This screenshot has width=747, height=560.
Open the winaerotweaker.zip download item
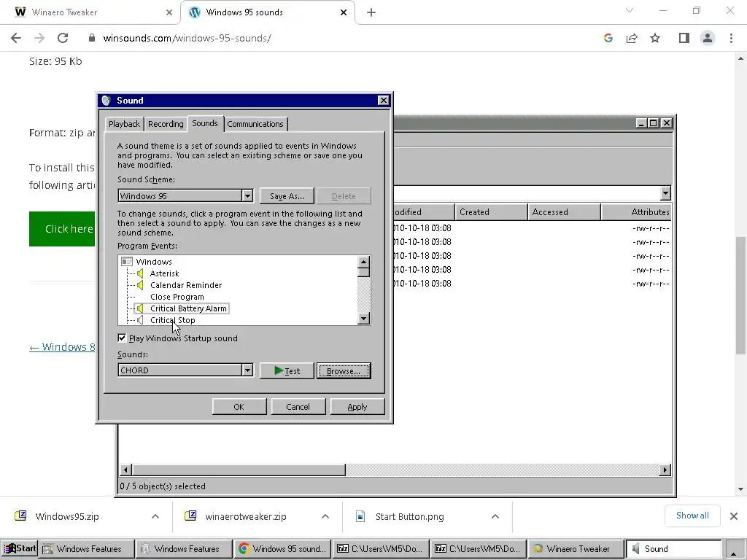tap(247, 516)
